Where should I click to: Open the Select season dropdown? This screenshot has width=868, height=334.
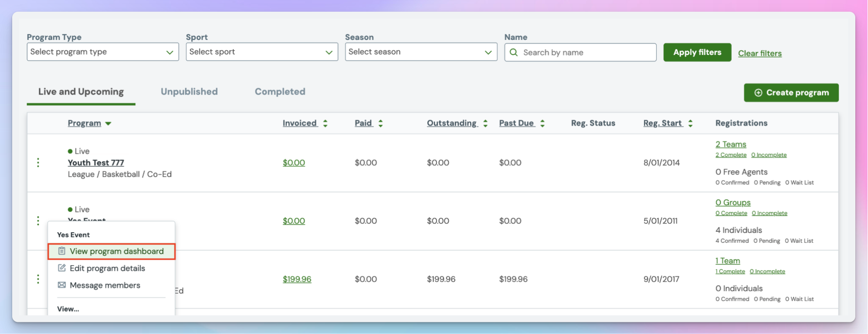[421, 52]
